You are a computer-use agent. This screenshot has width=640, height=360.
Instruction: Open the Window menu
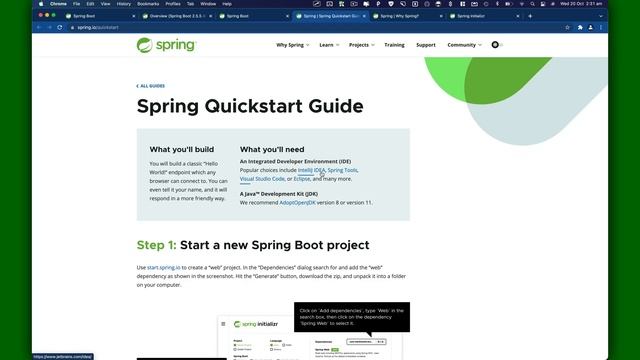click(x=208, y=4)
